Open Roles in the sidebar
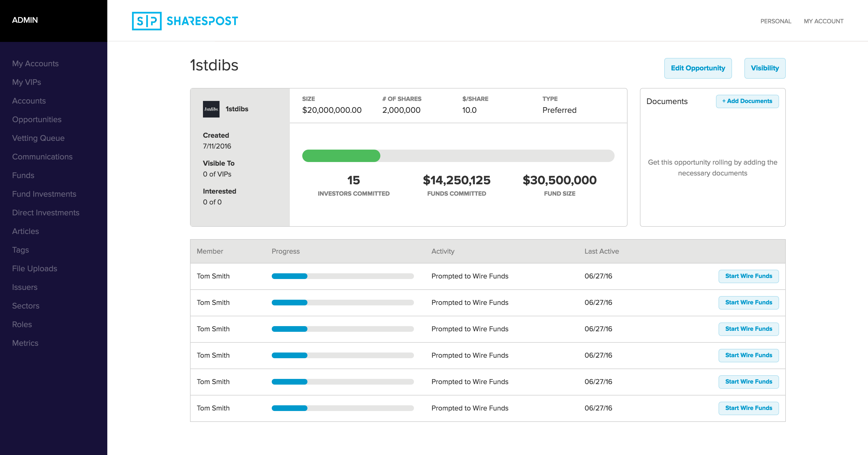This screenshot has width=868, height=455. coord(22,325)
